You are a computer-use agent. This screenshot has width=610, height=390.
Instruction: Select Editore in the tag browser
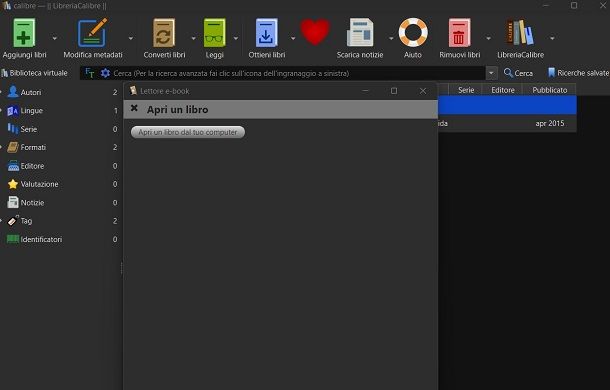tap(32, 166)
